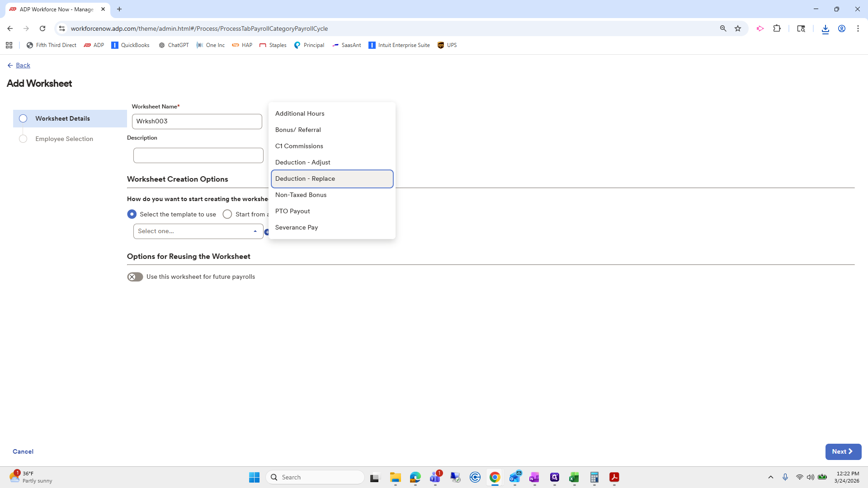Open the Chrome three-dot menu
Image resolution: width=868 pixels, height=488 pixels.
pyautogui.click(x=858, y=28)
